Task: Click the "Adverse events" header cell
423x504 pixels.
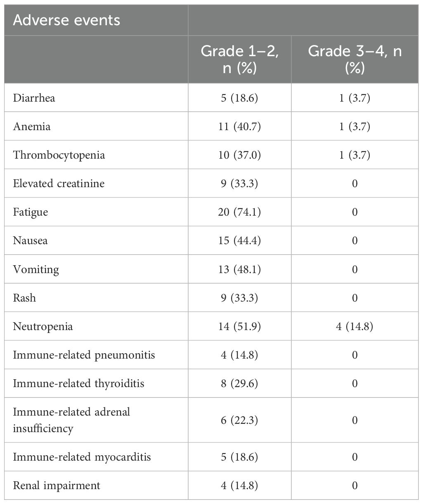Action: tap(66, 20)
